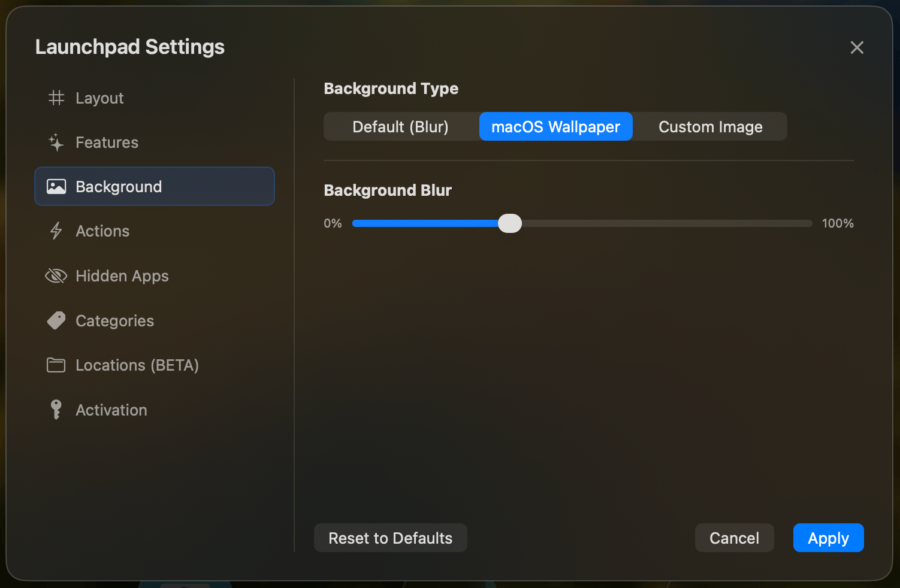Switch to the Features settings section
The height and width of the screenshot is (588, 900).
(107, 142)
